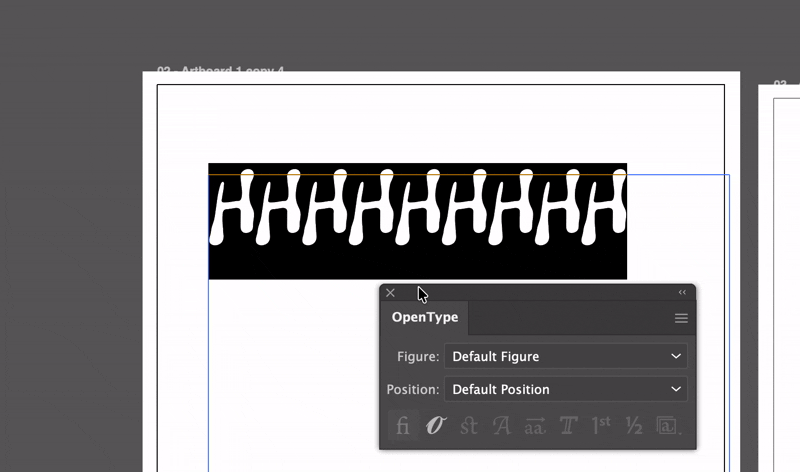This screenshot has width=800, height=472.
Task: Click the Artboard 1 copy 4 label
Action: (220, 68)
